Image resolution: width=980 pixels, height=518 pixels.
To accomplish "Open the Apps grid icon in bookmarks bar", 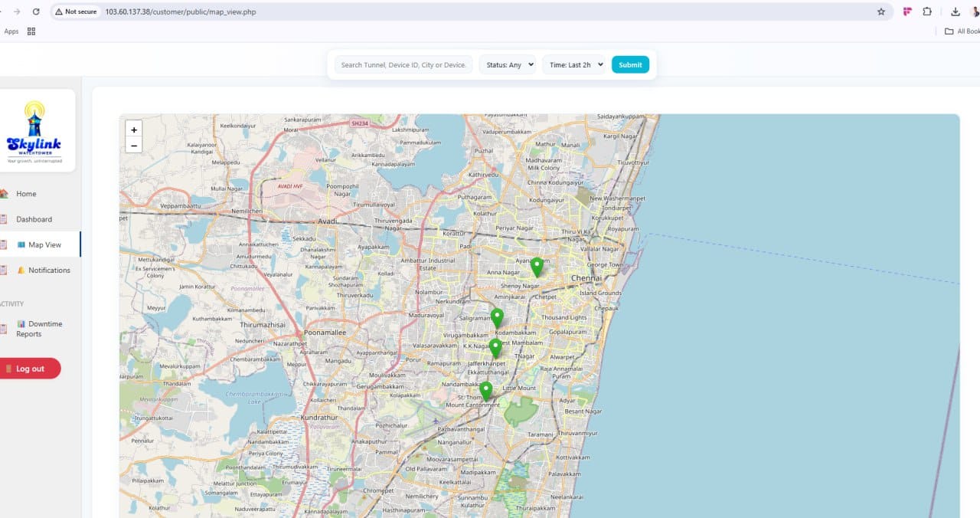I will (x=31, y=31).
